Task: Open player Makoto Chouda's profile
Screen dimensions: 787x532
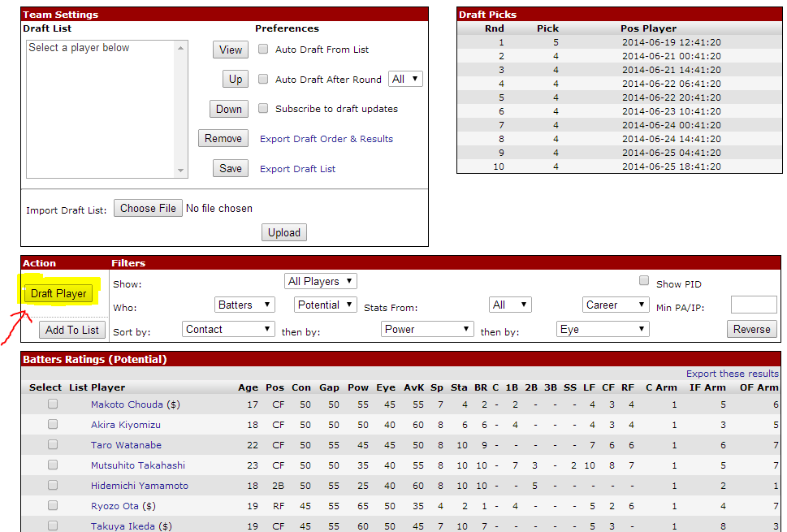Action: 127,404
